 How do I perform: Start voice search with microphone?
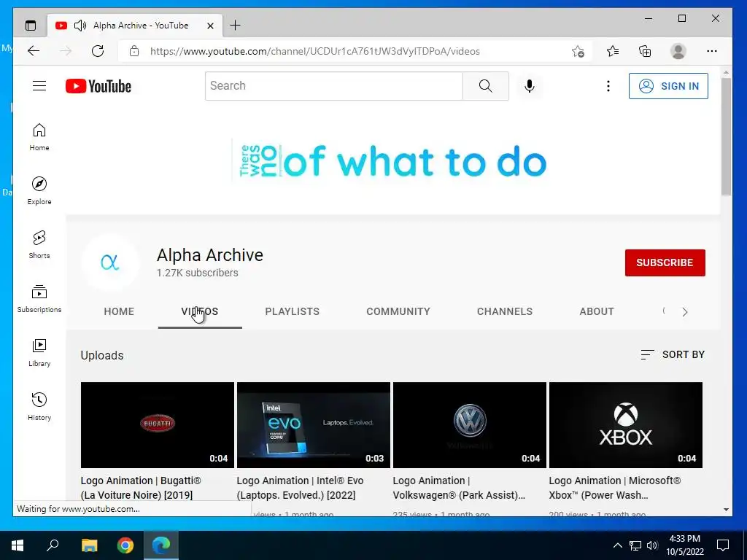(530, 86)
